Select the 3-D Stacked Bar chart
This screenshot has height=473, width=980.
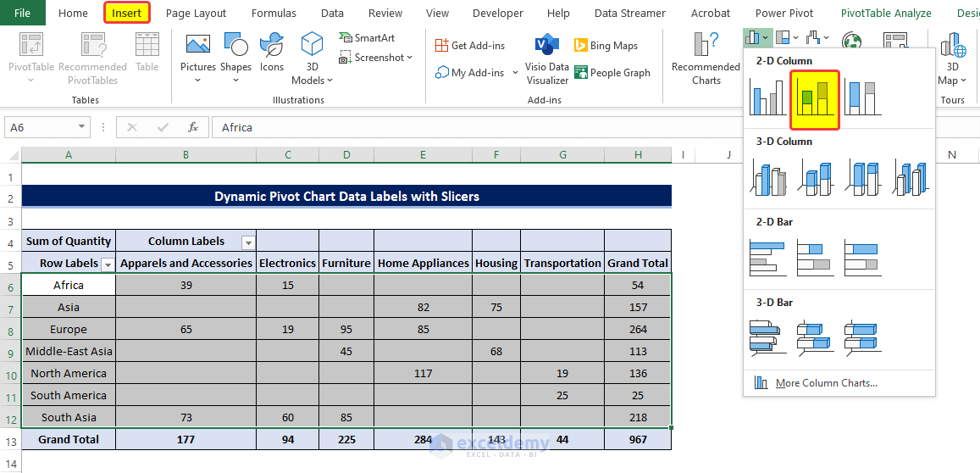[x=815, y=338]
